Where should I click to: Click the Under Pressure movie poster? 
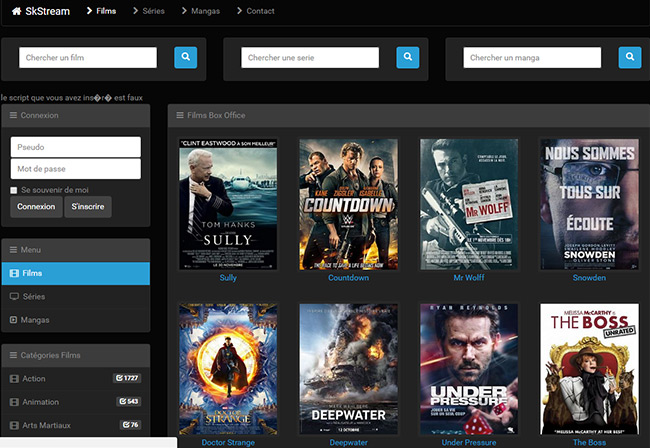(469, 369)
